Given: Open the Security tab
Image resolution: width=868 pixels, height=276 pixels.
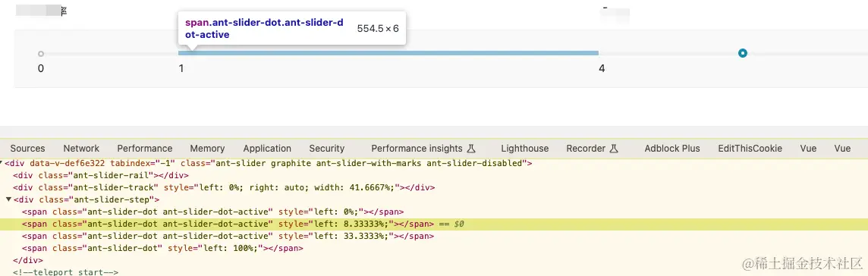Looking at the screenshot, I should click(326, 148).
